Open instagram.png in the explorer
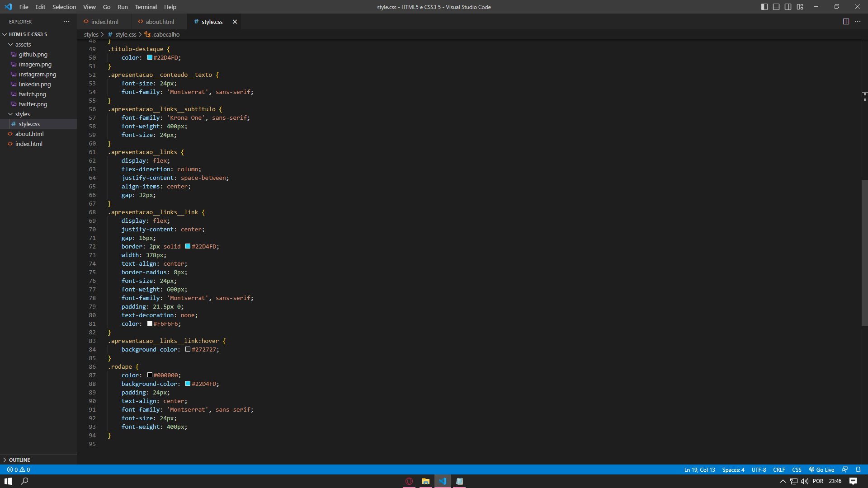This screenshot has height=488, width=868. click(38, 74)
